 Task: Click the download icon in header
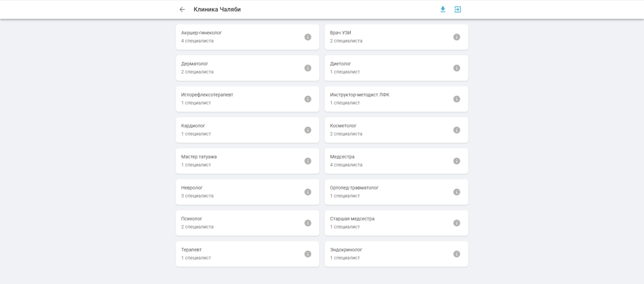tap(443, 10)
